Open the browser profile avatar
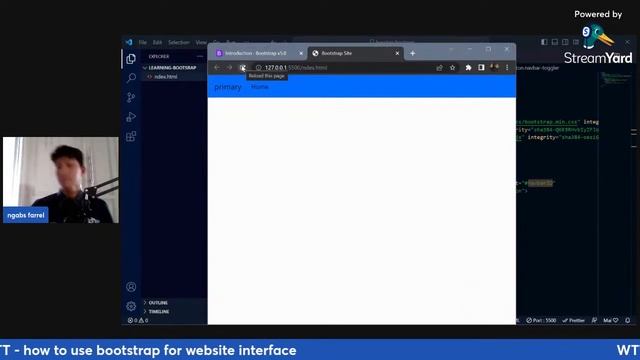 point(494,67)
